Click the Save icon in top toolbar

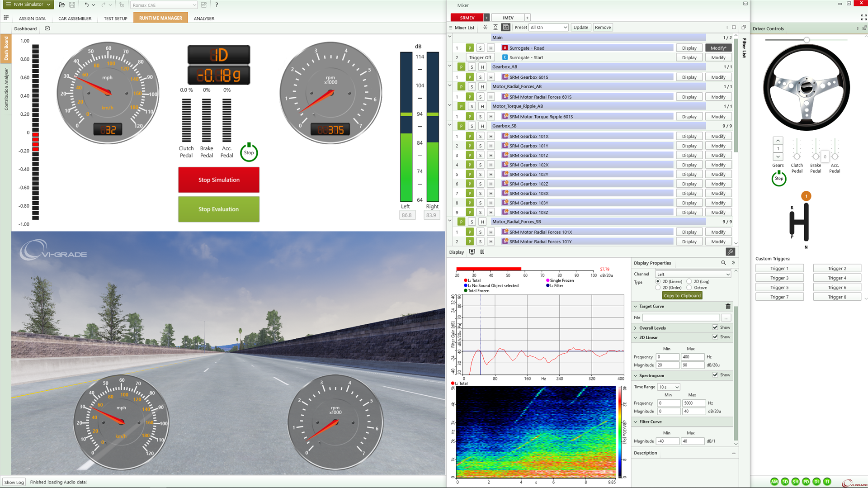[x=72, y=5]
